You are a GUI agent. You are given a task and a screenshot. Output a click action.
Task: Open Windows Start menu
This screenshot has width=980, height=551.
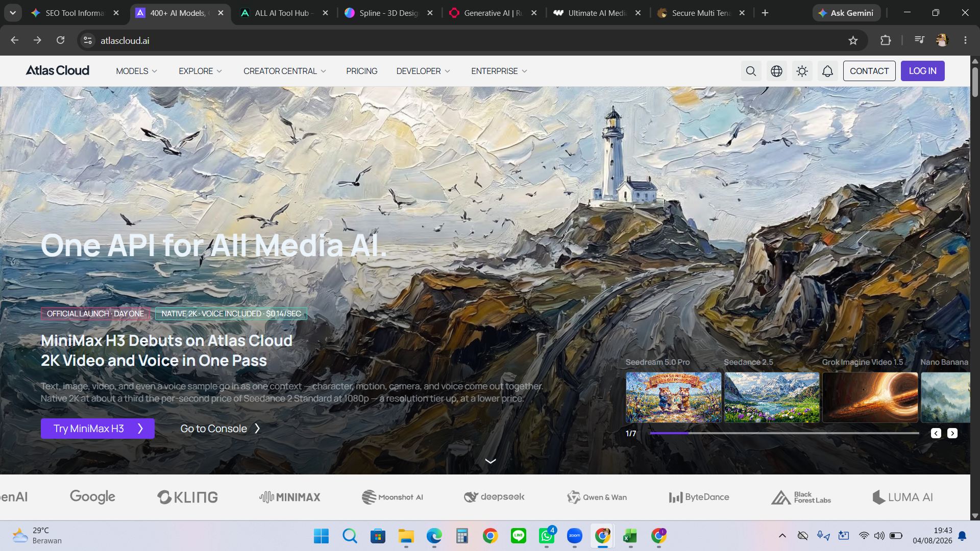pyautogui.click(x=321, y=536)
